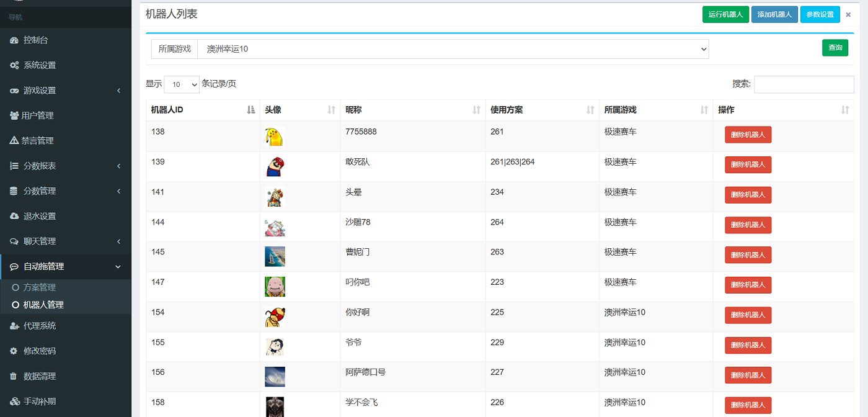Screen dimensions: 868x417
Task: Click the 退水设置 cloud icon
Action: (x=14, y=216)
